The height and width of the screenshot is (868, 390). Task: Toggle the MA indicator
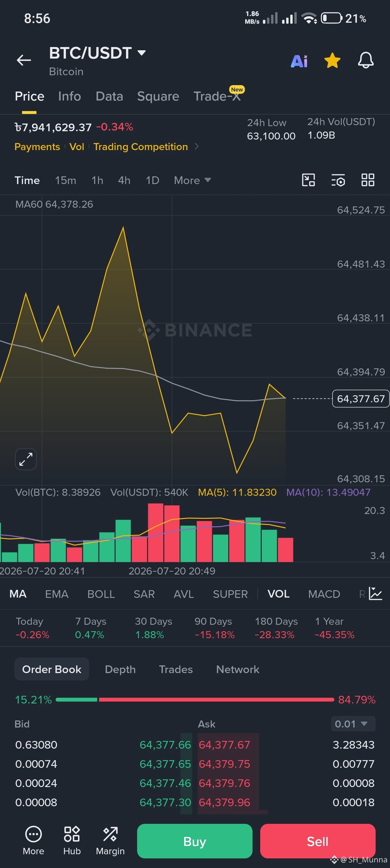tap(18, 594)
